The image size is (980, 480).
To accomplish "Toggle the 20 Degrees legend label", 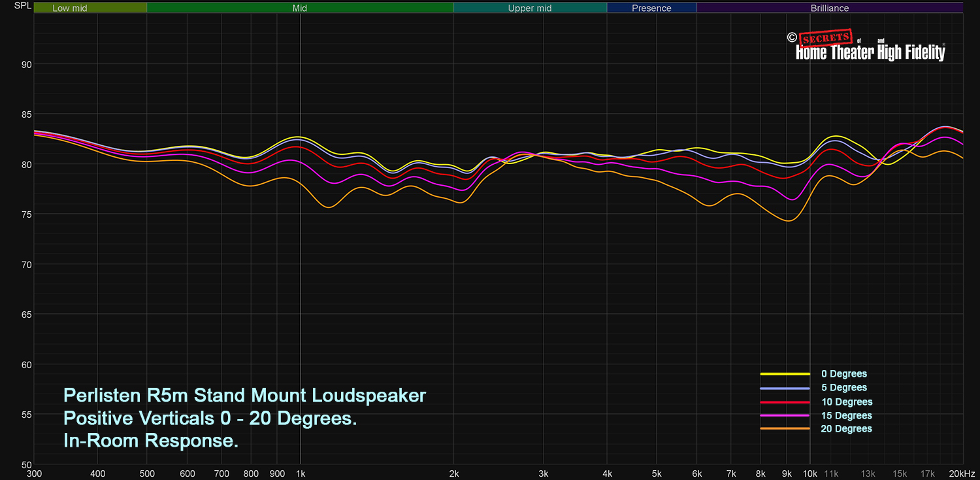I will tap(846, 429).
